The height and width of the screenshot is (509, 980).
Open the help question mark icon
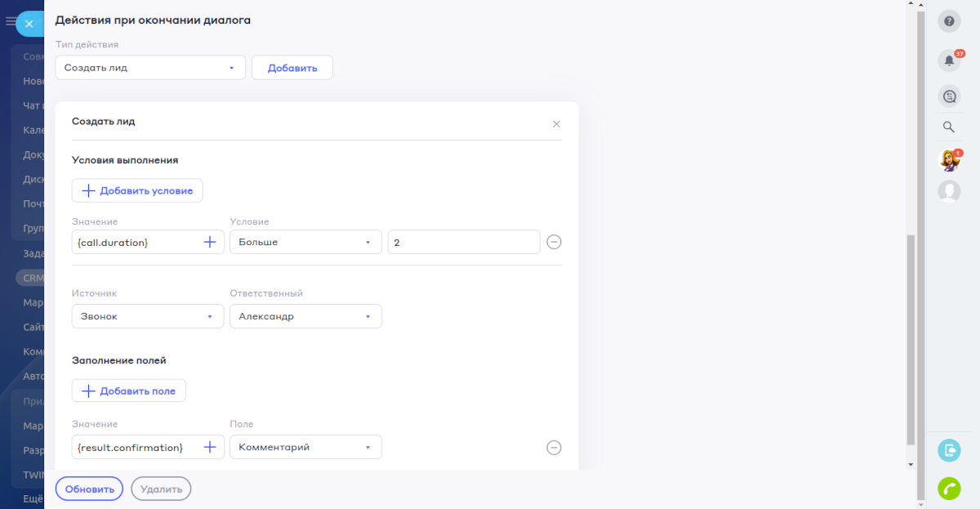click(x=949, y=21)
